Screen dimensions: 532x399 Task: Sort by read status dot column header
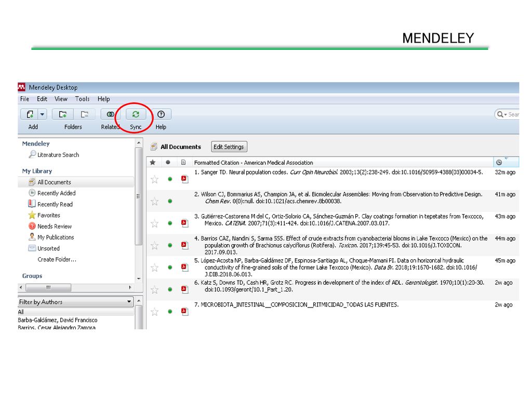168,162
